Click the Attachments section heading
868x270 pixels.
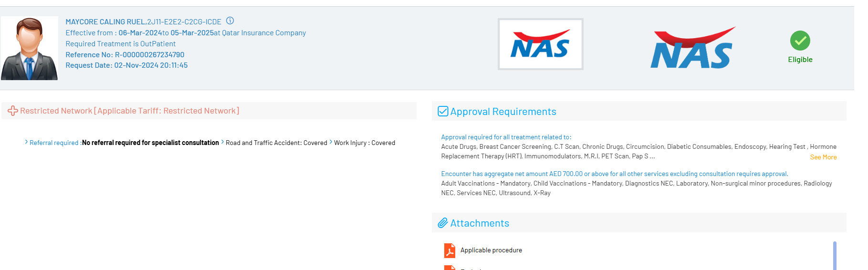[x=480, y=223]
